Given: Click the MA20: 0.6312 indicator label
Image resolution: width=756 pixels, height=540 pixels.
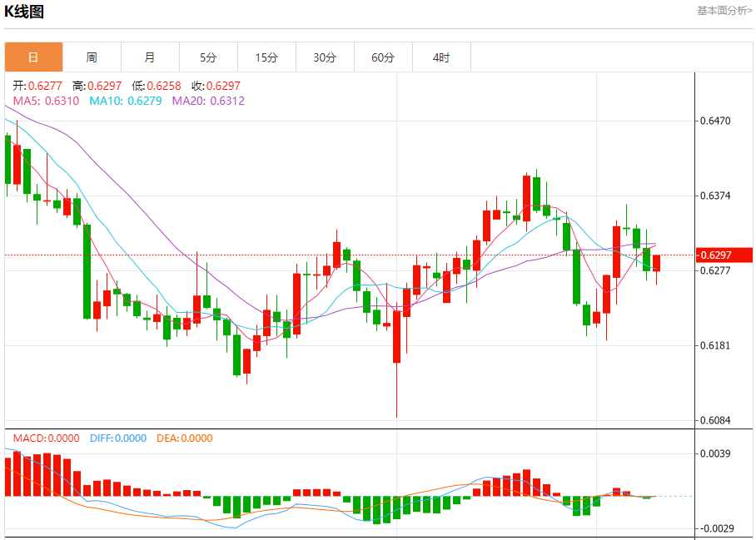Looking at the screenshot, I should coord(208,101).
